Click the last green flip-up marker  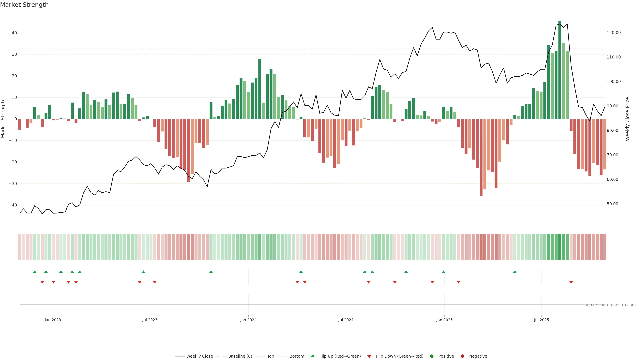515,272
